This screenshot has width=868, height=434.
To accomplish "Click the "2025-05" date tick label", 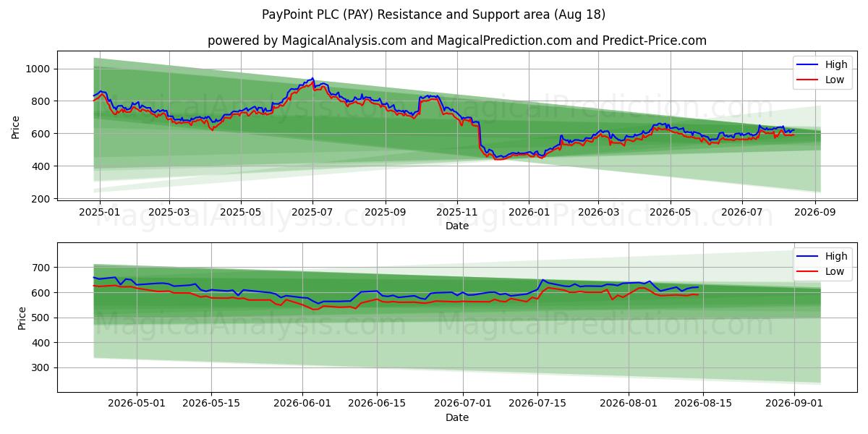I will click(240, 213).
